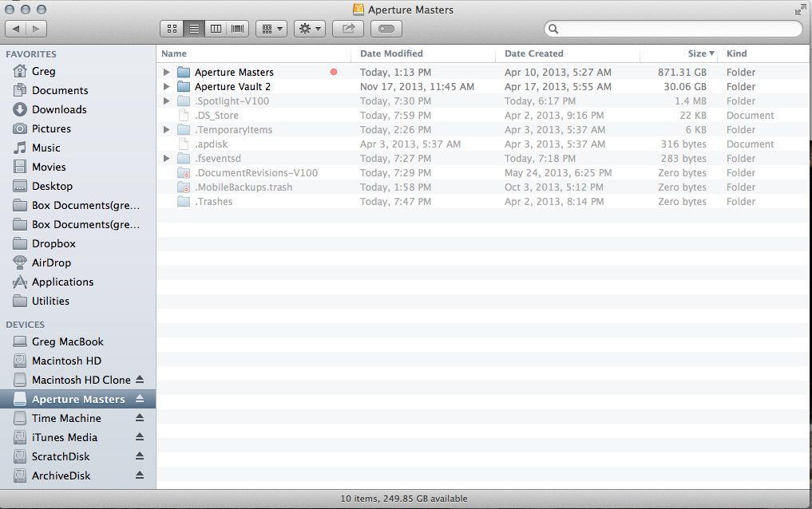Screen dimensions: 812x509
Task: Click the status bar items and space text
Action: tap(404, 499)
